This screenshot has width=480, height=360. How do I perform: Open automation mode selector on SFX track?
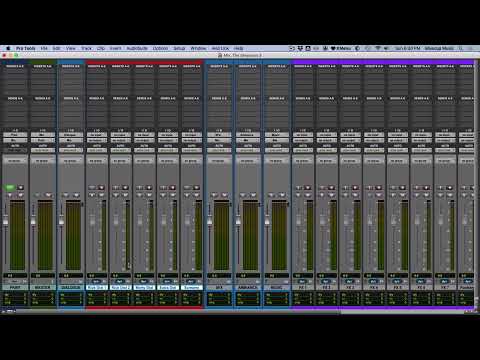point(219,150)
